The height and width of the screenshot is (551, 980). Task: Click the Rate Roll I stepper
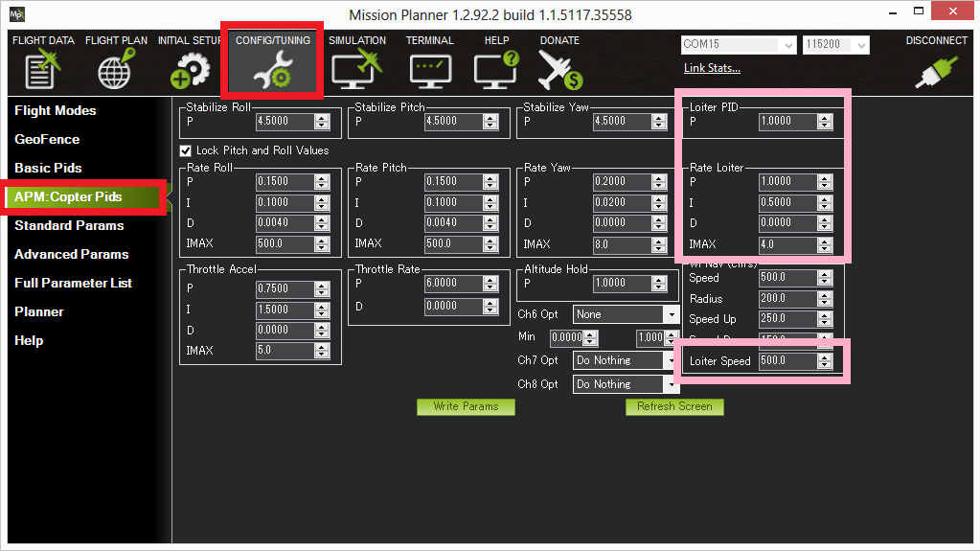[x=322, y=202]
